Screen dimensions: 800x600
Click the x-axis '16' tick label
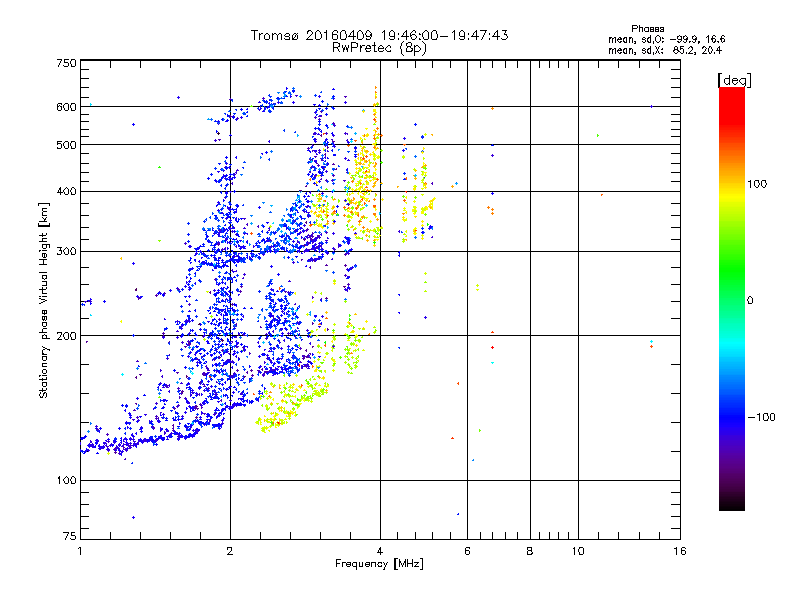[x=680, y=551]
